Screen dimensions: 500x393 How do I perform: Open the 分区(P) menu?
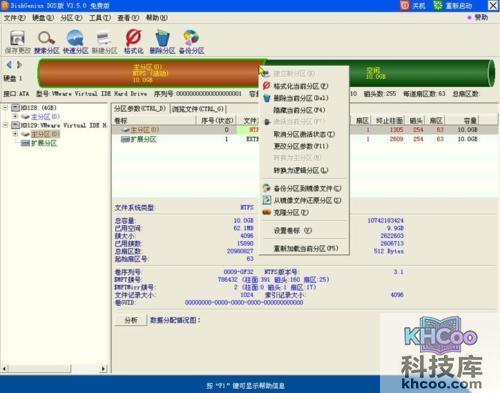coord(71,18)
